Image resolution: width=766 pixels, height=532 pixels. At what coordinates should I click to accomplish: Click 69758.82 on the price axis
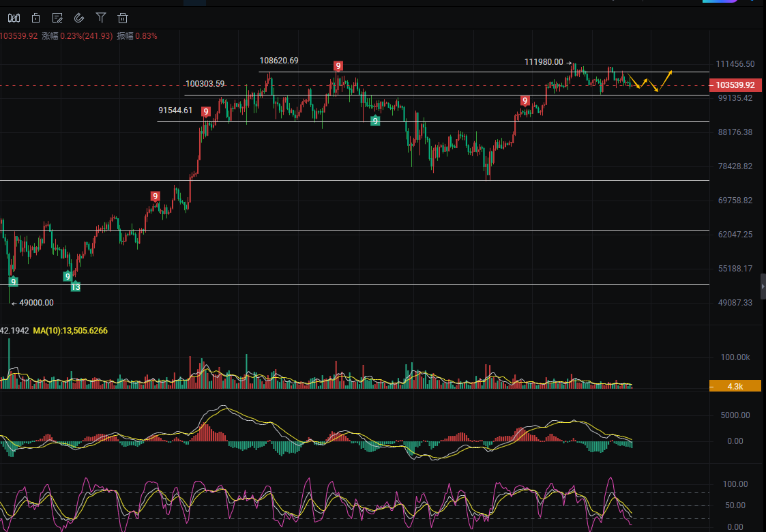[735, 201]
